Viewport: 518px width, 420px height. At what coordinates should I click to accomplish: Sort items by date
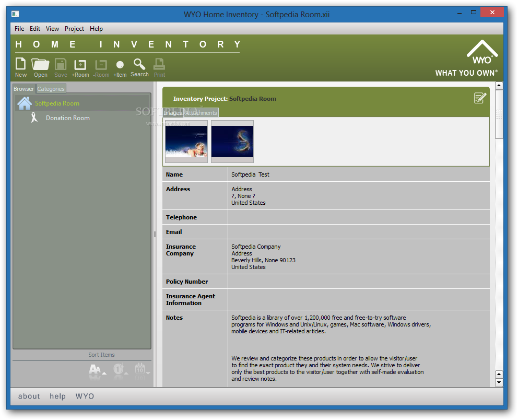point(142,369)
